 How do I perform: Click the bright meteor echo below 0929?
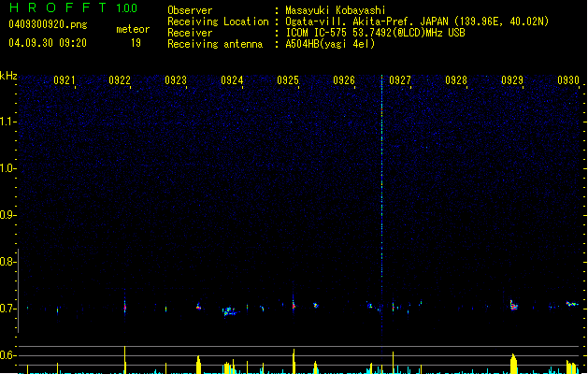513,306
